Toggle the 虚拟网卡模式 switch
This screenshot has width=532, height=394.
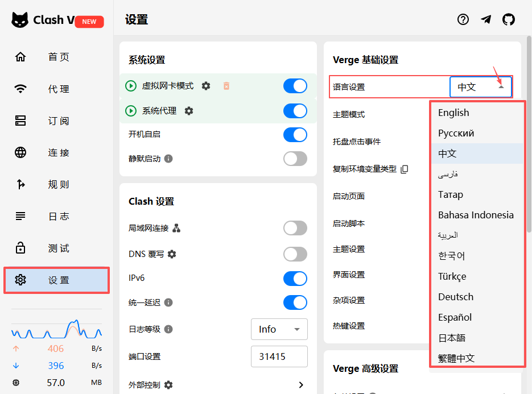(295, 86)
